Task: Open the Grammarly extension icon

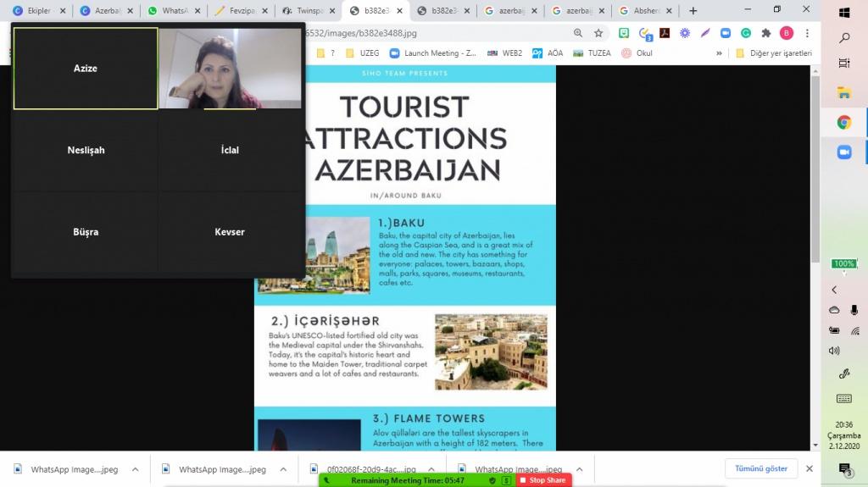Action: click(x=746, y=33)
